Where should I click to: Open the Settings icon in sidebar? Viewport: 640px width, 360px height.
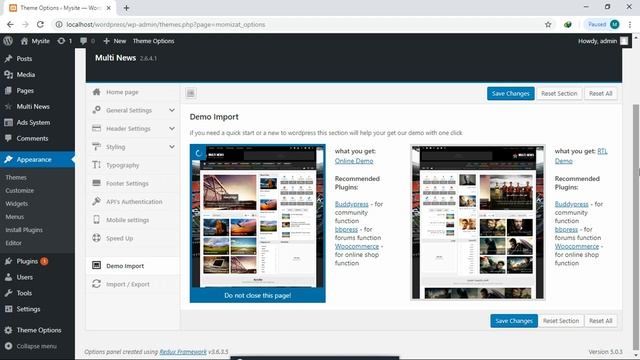pos(8,309)
